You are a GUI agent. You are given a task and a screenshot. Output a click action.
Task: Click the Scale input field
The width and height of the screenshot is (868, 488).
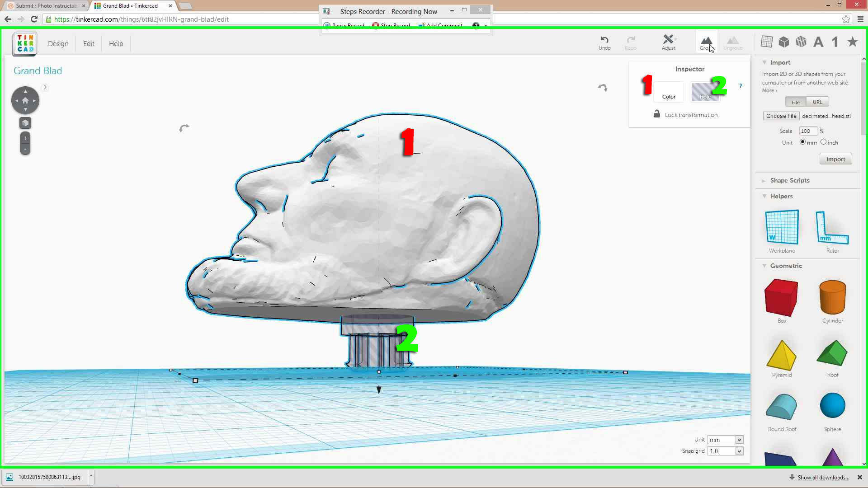(x=808, y=131)
